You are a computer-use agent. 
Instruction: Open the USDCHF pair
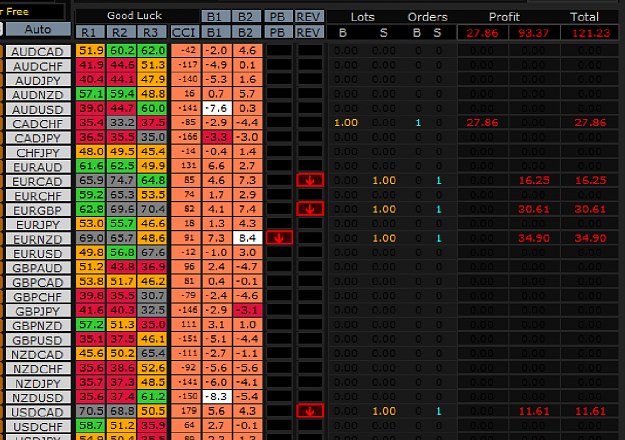[38, 426]
